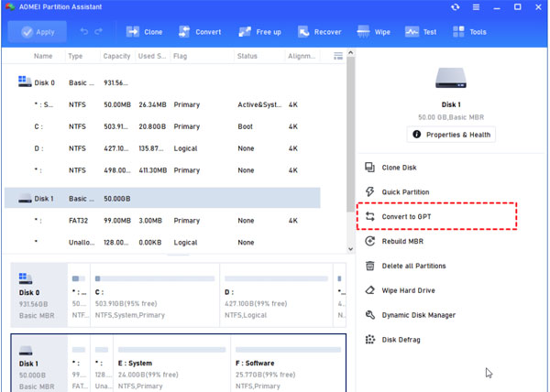The height and width of the screenshot is (392, 550).
Task: Choose Quick Partition option
Action: 405,192
